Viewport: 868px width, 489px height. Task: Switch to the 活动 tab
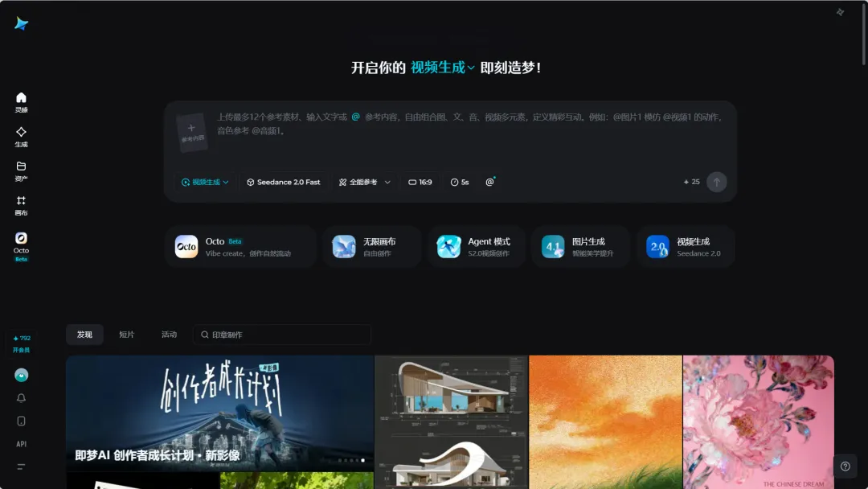click(x=169, y=335)
